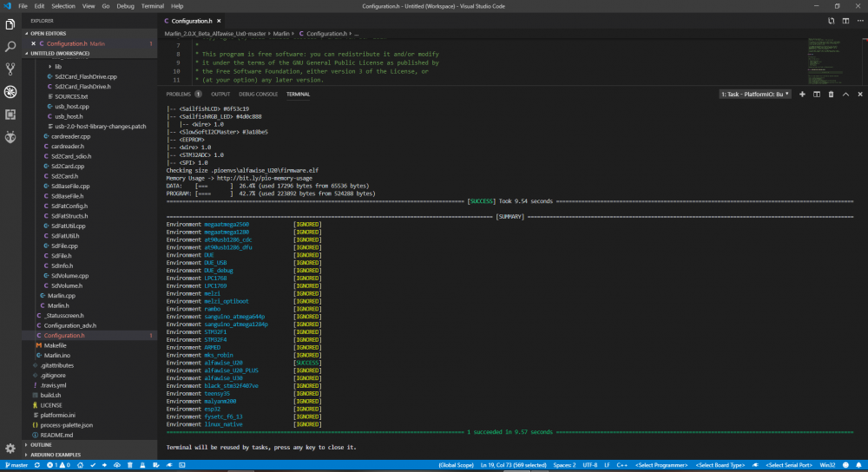The height and width of the screenshot is (472, 868).
Task: Open PlatformIO Home from status bar
Action: point(80,465)
